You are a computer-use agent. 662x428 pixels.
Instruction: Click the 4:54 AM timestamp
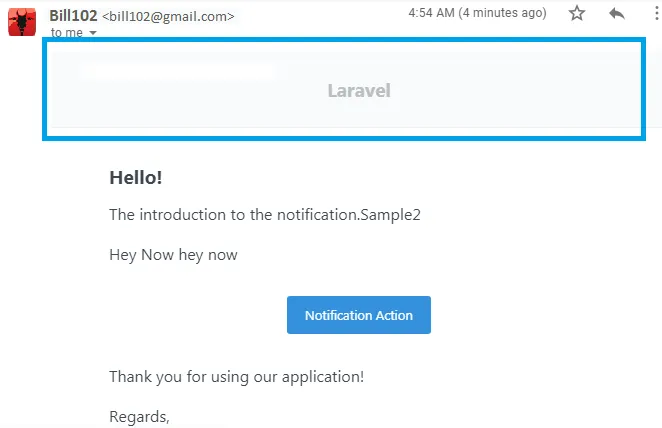click(x=431, y=13)
